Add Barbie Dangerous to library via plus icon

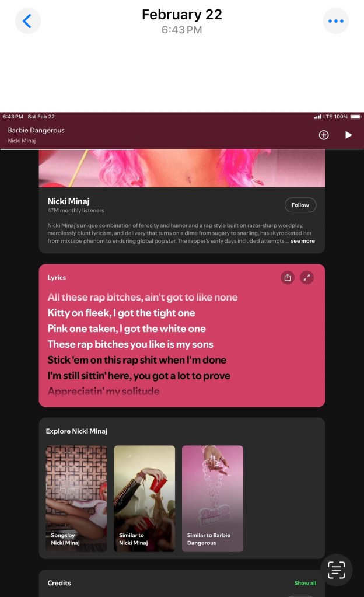[x=324, y=135]
